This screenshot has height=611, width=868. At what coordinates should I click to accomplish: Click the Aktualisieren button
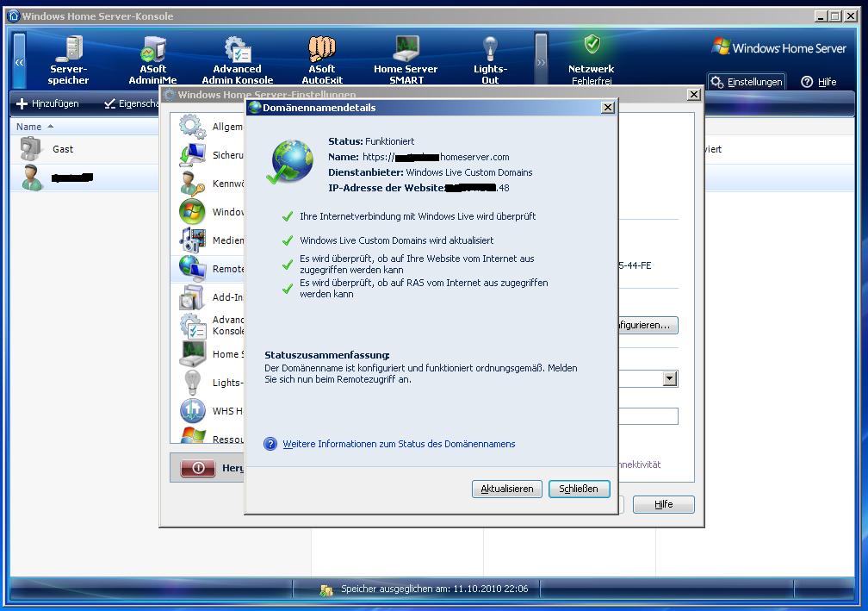tap(506, 489)
